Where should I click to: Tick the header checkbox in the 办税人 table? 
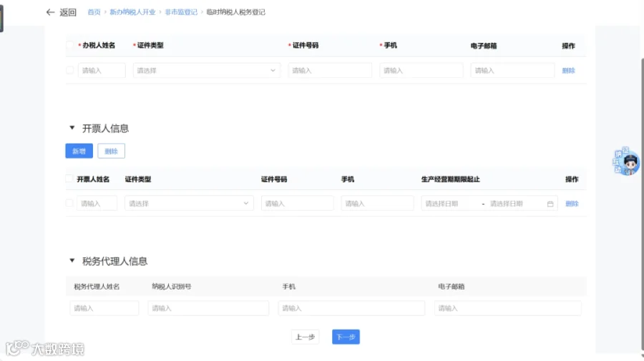70,45
